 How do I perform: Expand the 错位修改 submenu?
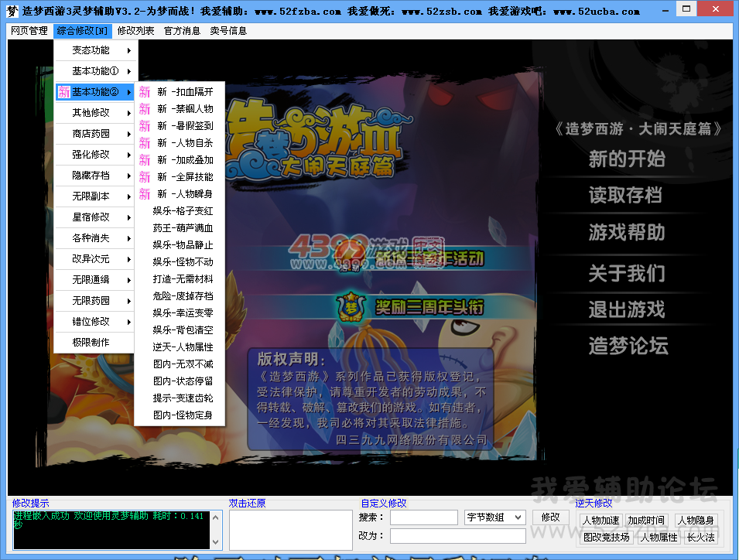point(96,322)
